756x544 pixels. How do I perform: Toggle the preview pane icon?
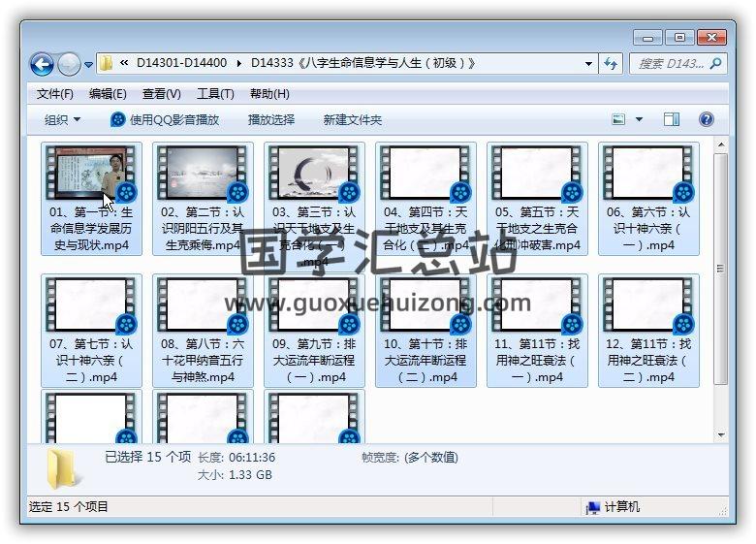click(671, 119)
